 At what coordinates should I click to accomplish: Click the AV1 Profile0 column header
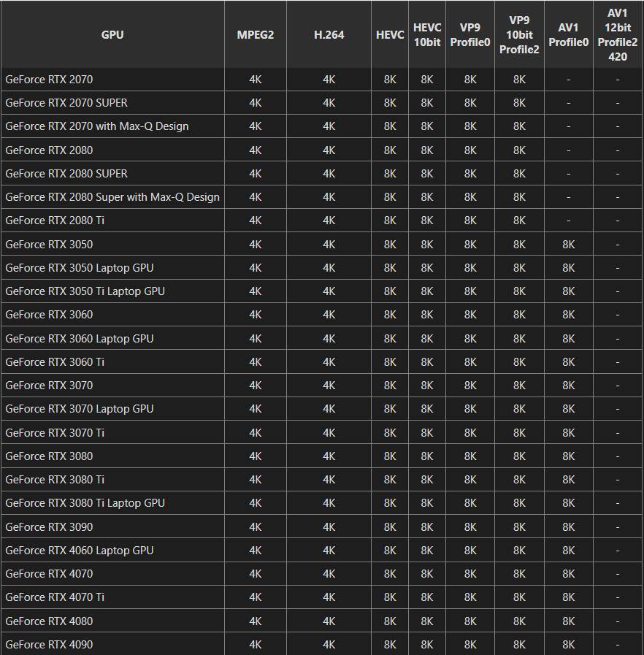568,34
